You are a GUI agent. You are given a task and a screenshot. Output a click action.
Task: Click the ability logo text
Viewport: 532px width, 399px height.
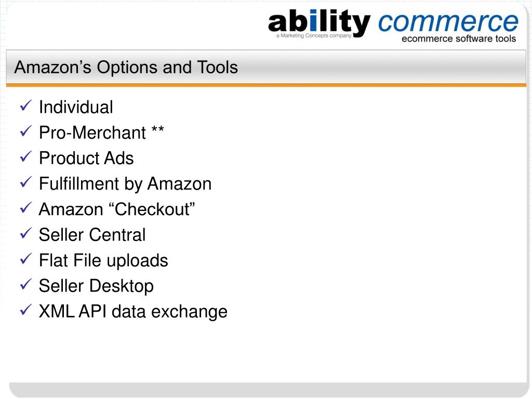[319, 23]
